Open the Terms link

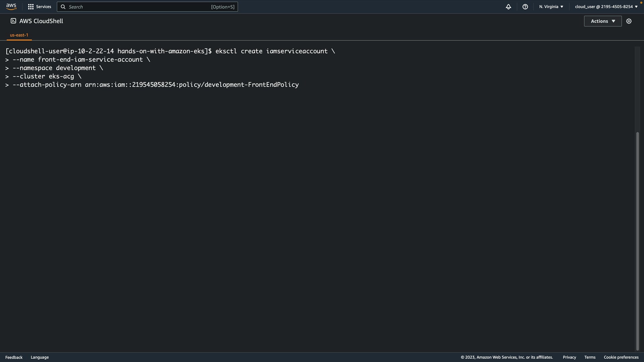(x=590, y=357)
